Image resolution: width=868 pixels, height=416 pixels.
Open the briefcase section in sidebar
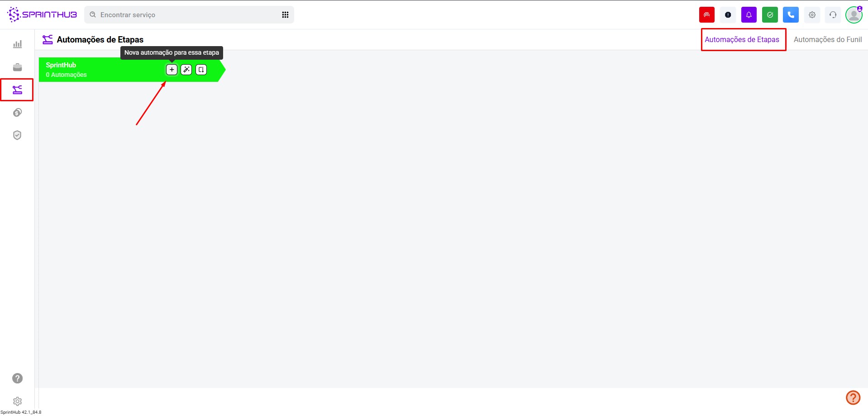point(17,67)
